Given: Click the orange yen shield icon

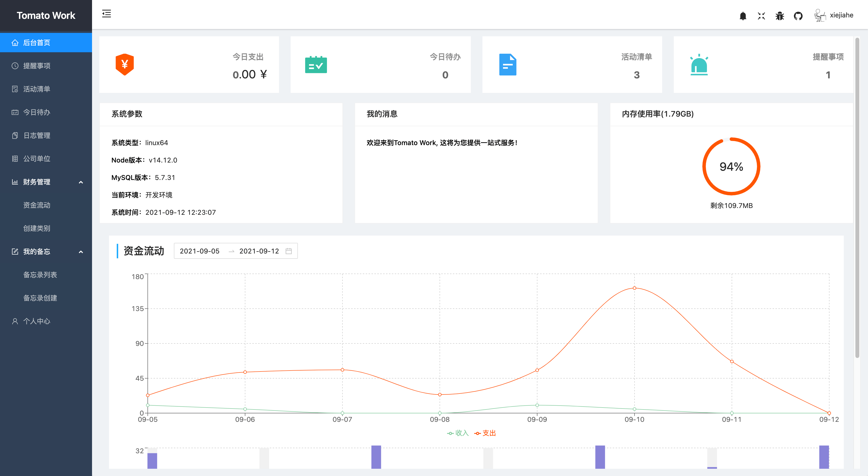Looking at the screenshot, I should point(125,64).
